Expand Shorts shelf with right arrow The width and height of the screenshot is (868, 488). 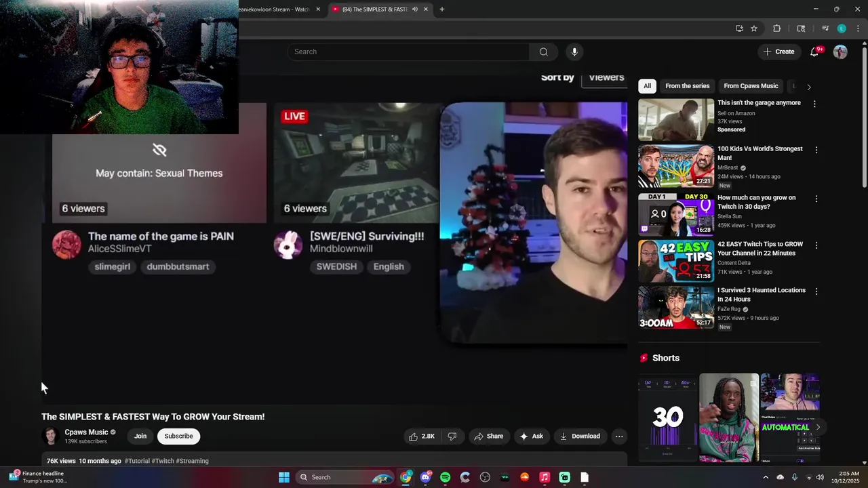(x=818, y=427)
